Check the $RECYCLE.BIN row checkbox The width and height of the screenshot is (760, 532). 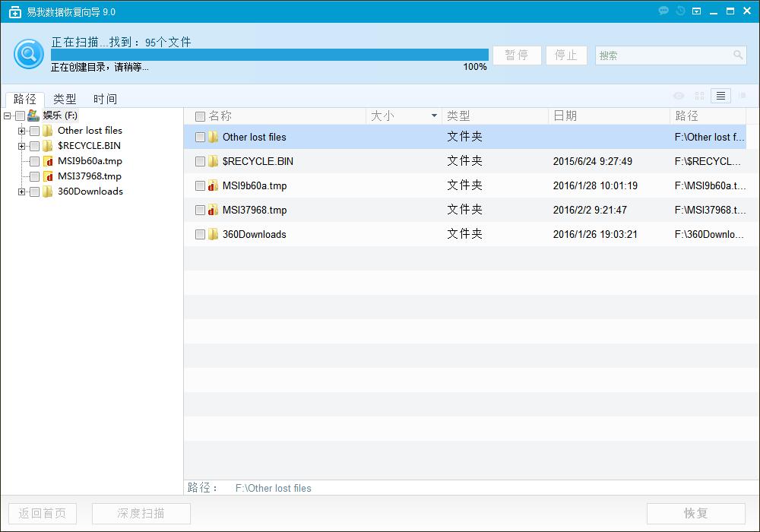coord(201,161)
